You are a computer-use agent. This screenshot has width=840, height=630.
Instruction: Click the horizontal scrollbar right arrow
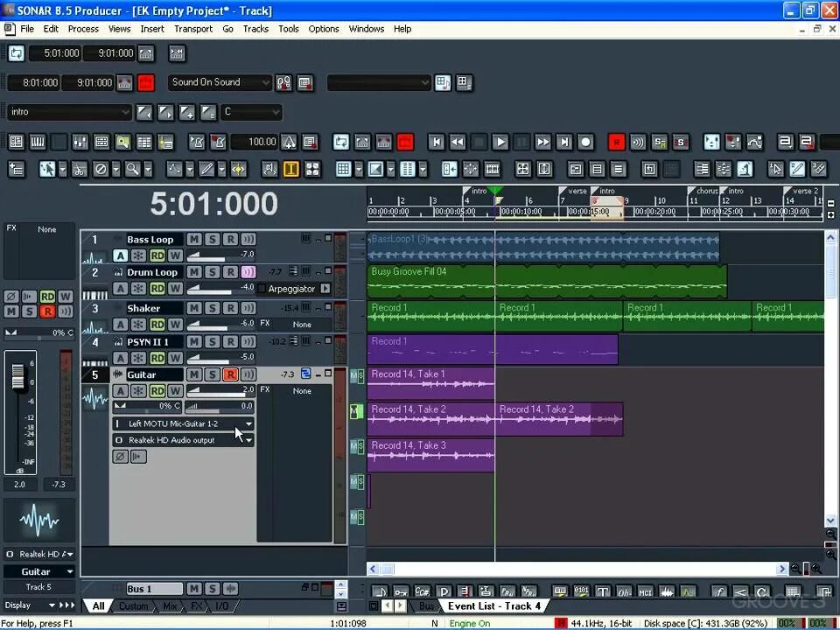coord(782,569)
